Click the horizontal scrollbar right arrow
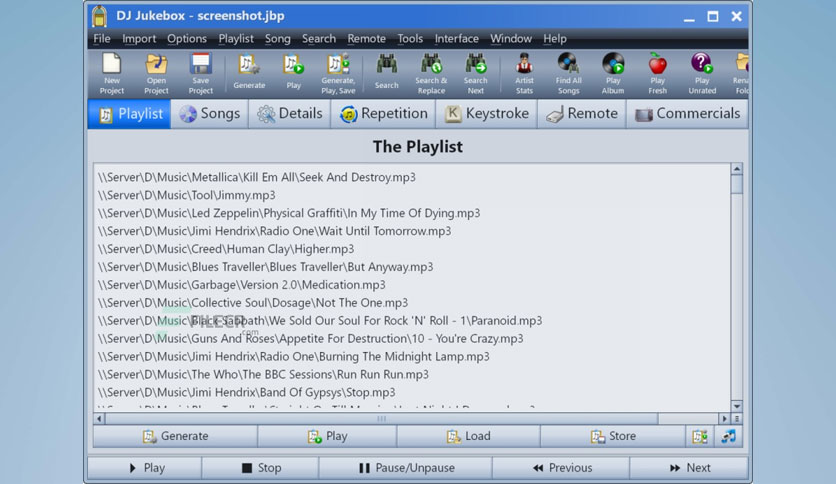 click(724, 419)
